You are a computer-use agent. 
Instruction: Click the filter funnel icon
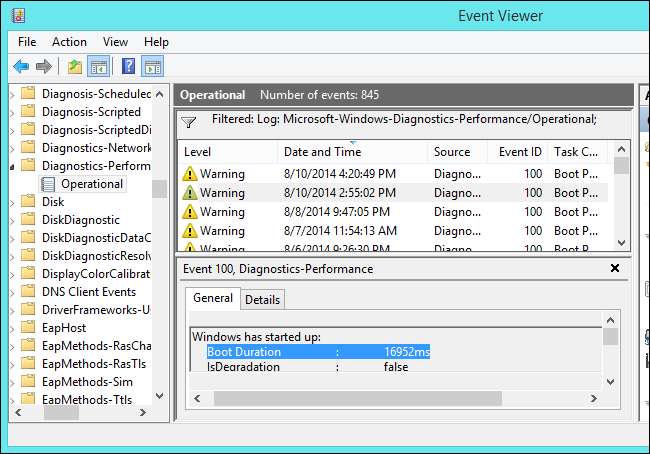click(189, 121)
